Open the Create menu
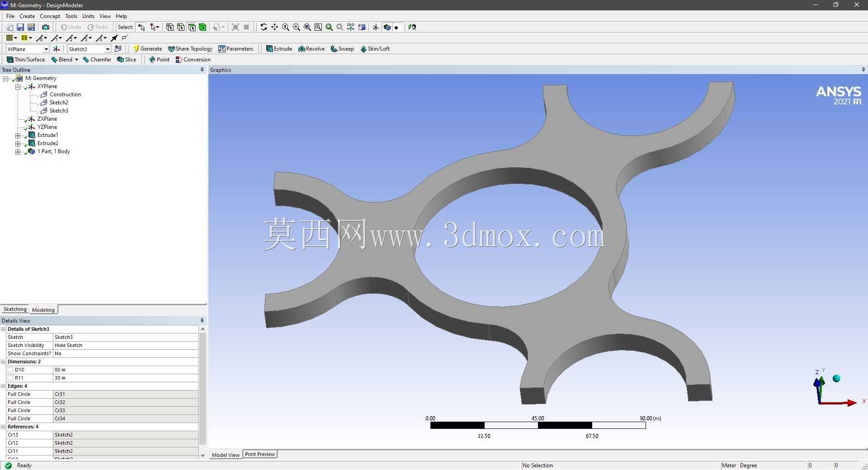The height and width of the screenshot is (470, 868). coord(27,16)
